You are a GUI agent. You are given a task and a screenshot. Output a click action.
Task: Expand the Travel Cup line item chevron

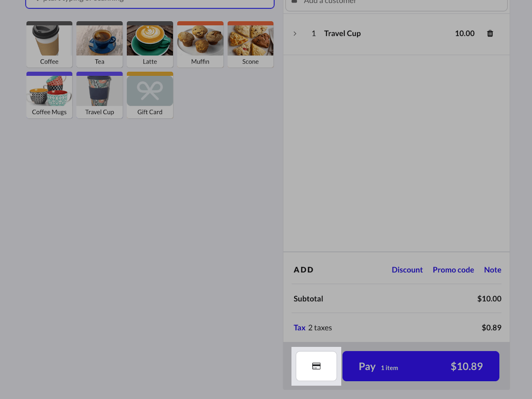[x=295, y=33]
